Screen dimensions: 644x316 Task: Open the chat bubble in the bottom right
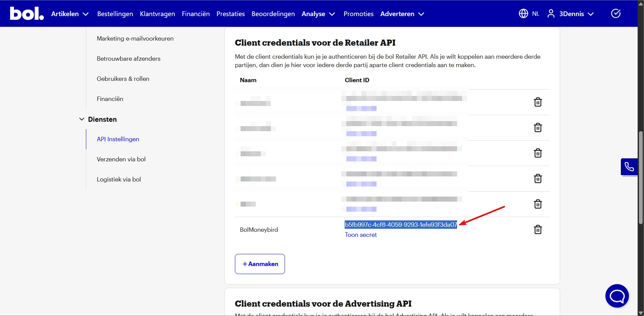[617, 296]
